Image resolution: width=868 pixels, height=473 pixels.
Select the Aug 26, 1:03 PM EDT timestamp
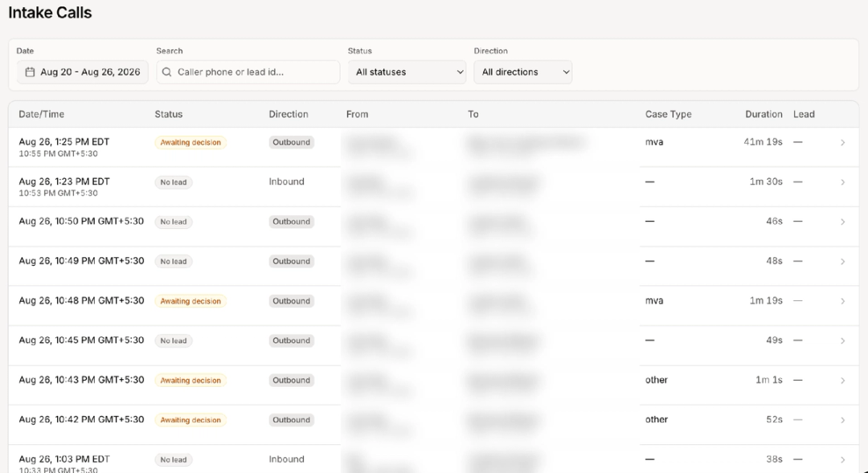pos(64,459)
